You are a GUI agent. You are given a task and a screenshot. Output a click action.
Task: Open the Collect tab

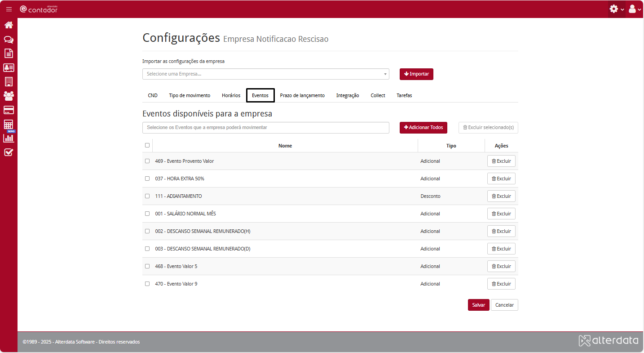click(x=378, y=95)
